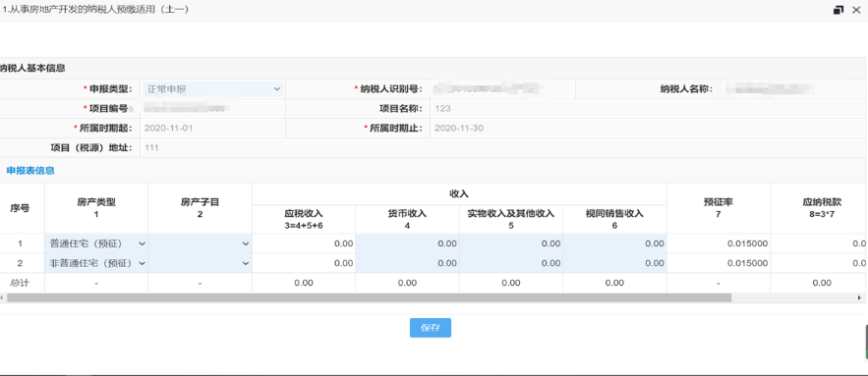The width and height of the screenshot is (868, 376).
Task: Open the 申报类型 dropdown showing 正常申报
Action: [212, 88]
